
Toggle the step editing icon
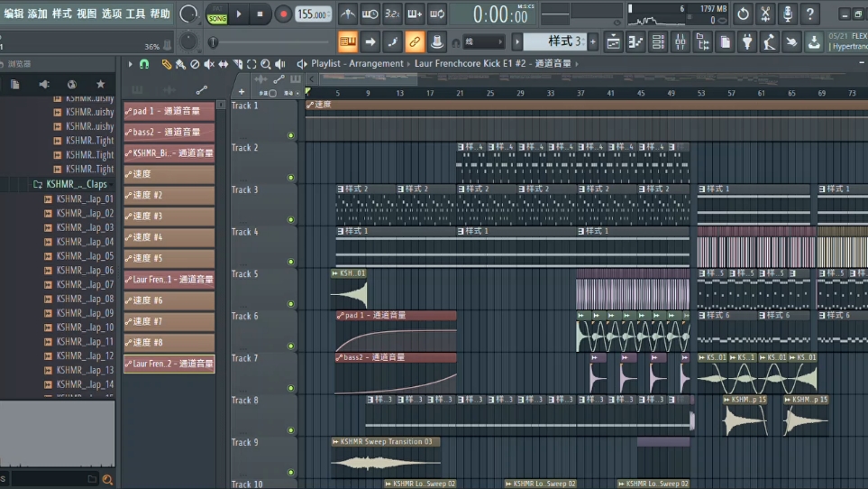[x=392, y=42]
